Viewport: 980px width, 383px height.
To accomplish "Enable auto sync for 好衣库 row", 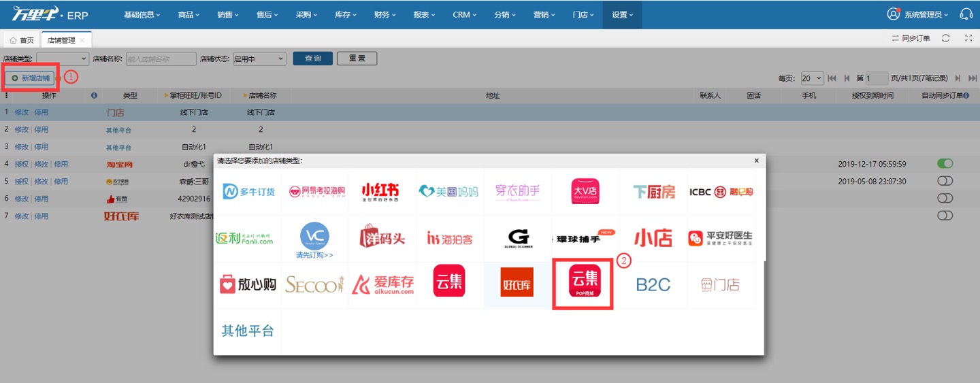I will pos(945,215).
